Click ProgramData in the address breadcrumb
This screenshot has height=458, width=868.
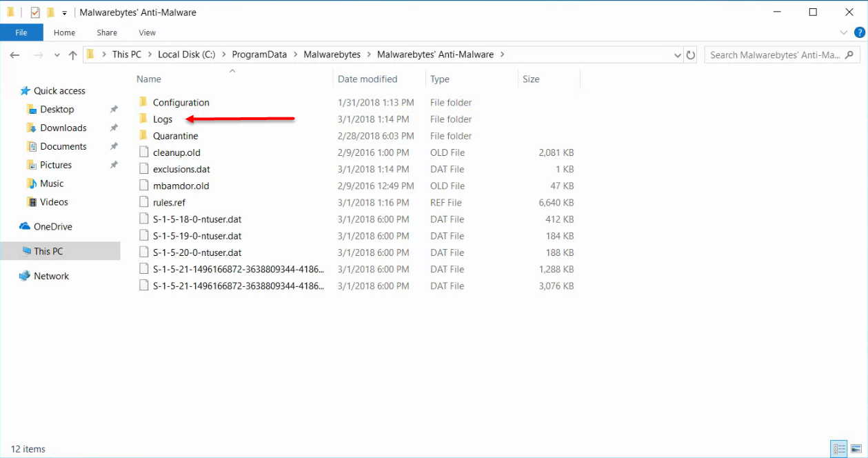point(259,54)
